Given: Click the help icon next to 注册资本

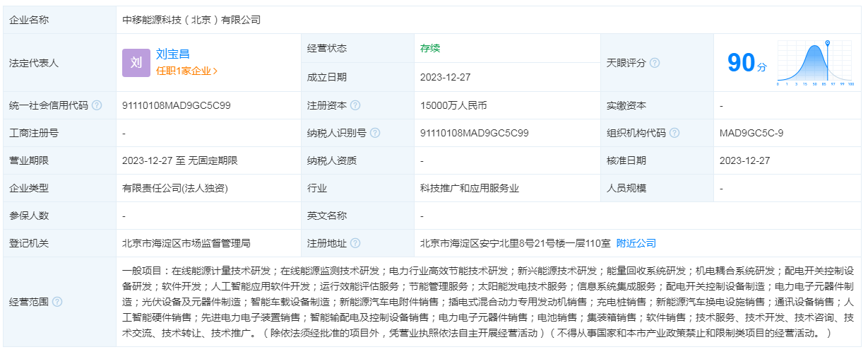Looking at the screenshot, I should tap(355, 105).
